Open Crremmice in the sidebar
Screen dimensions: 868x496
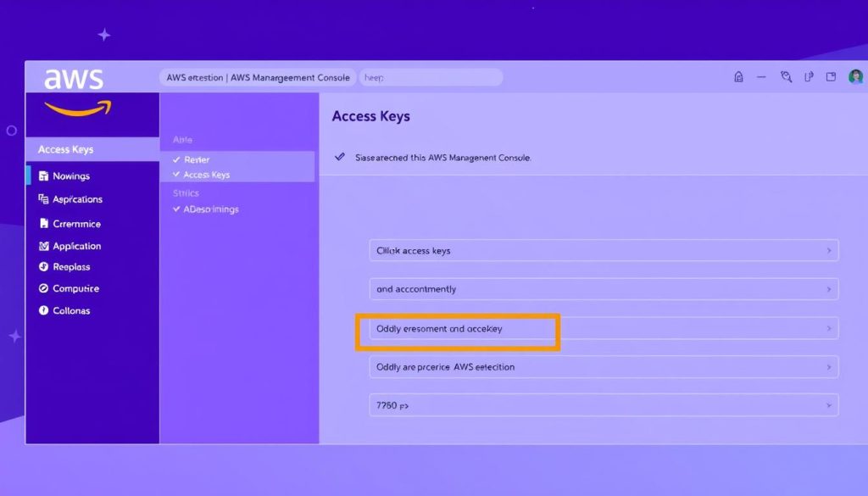[76, 224]
